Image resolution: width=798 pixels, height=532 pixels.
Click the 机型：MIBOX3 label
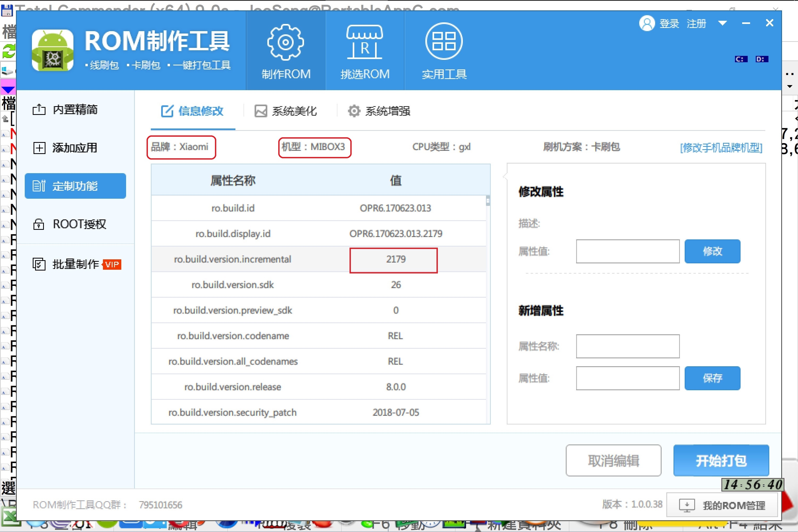pos(313,147)
